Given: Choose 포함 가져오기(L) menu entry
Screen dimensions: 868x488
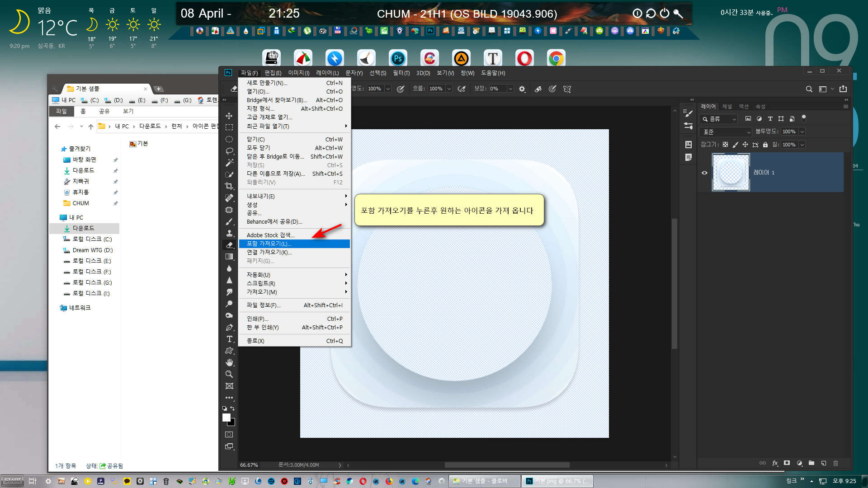Looking at the screenshot, I should coord(294,244).
